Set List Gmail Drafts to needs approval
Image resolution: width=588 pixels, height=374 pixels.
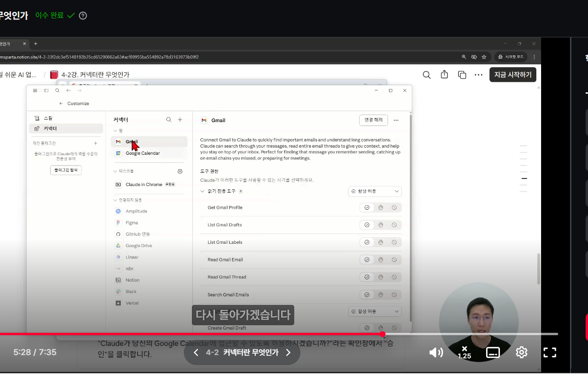(x=380, y=225)
